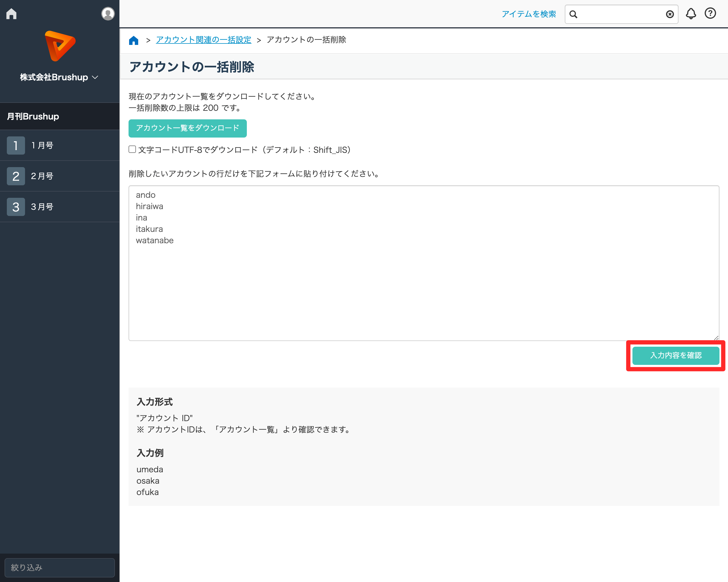The height and width of the screenshot is (582, 728).
Task: Open the help question mark icon
Action: (x=710, y=13)
